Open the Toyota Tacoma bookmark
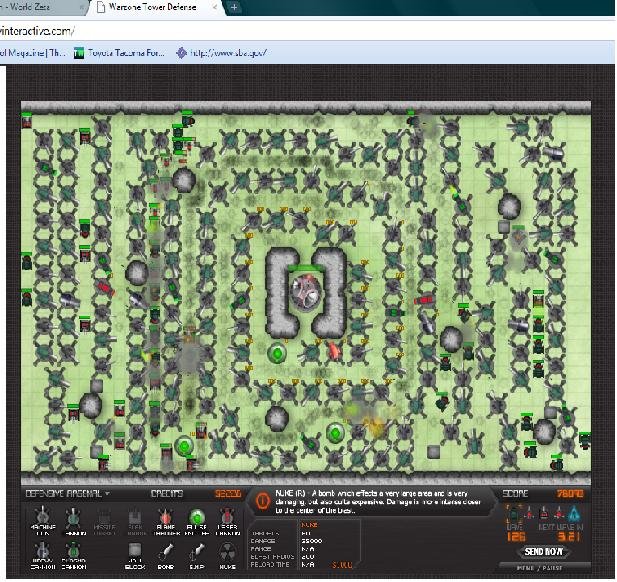 click(x=120, y=52)
